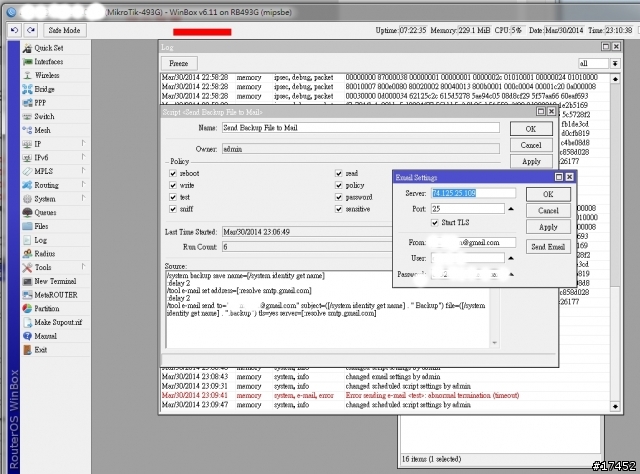Screen dimensions: 640x474
Task: Click the script Name field
Action: [x=360, y=128]
